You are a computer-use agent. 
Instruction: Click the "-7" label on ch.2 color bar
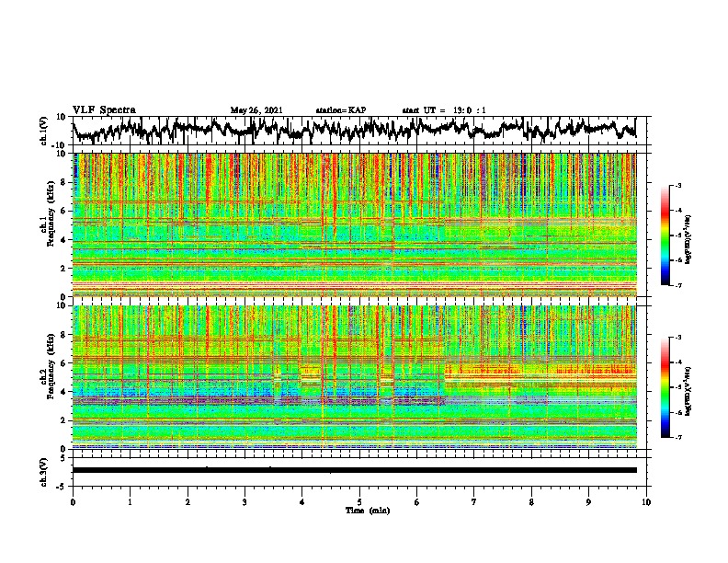(x=678, y=438)
